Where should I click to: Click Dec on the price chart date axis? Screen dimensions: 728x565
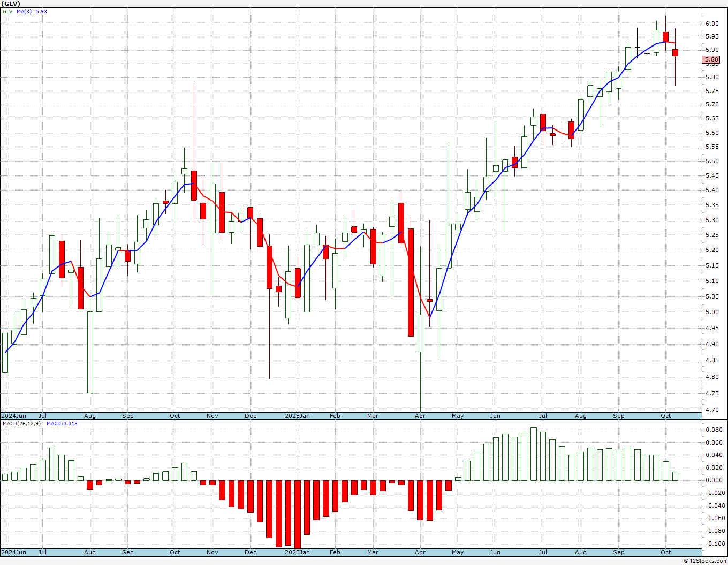point(251,416)
